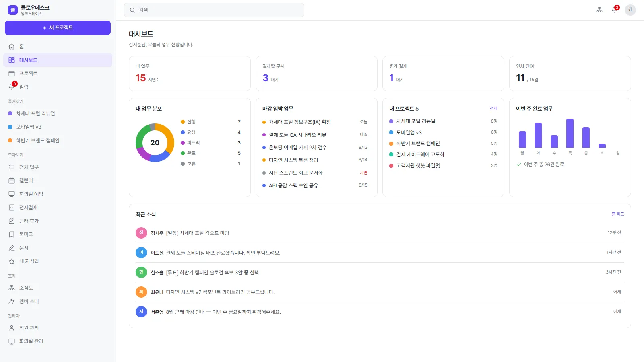Viewport: 644px width, 362px height.
Task: Click 이도윤's blue avatar in 최근 소식
Action: (141, 253)
